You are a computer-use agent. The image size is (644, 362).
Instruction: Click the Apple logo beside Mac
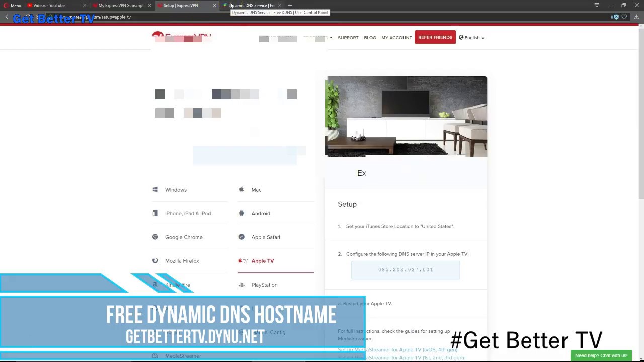click(x=242, y=189)
